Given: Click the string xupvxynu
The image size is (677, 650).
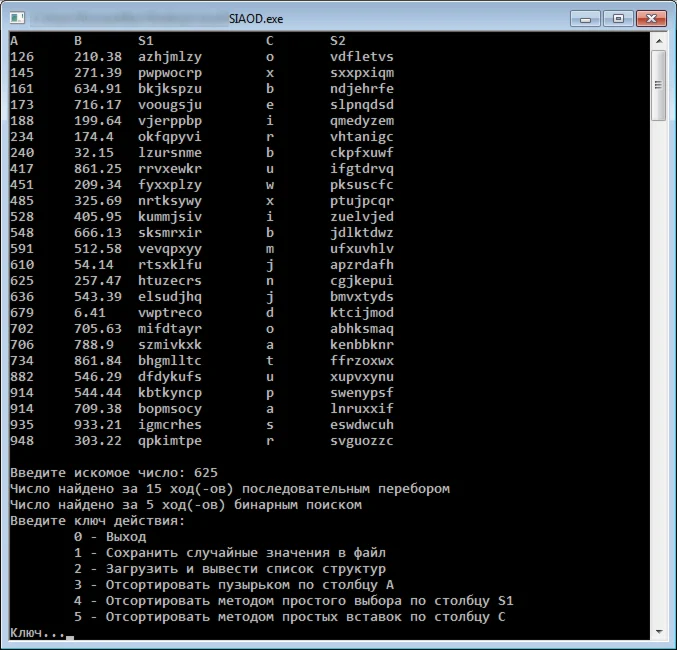Looking at the screenshot, I should point(362,377).
